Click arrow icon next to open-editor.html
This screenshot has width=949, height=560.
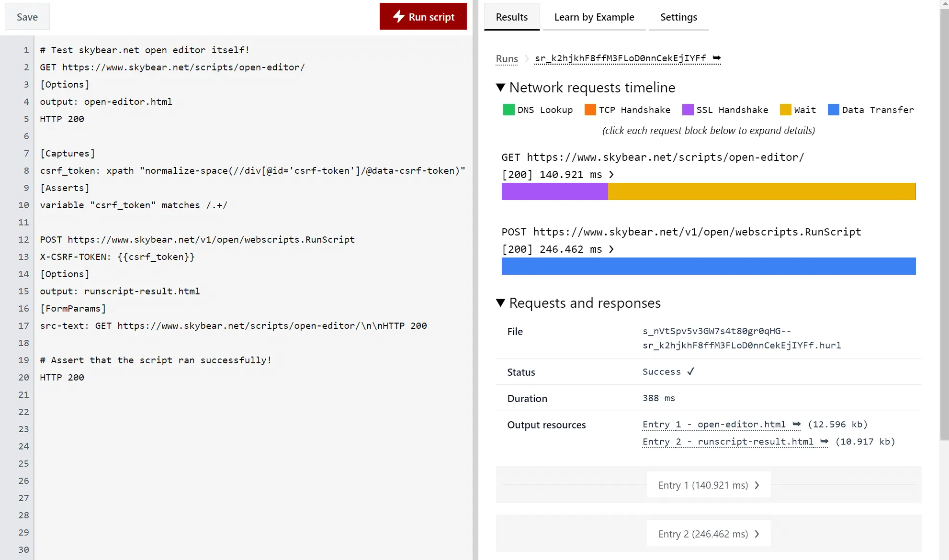(x=797, y=424)
